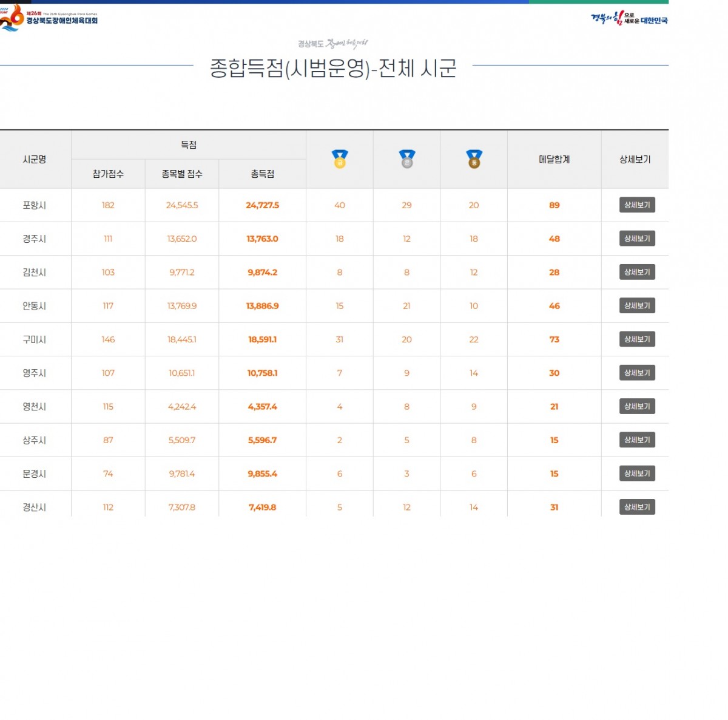Select the 시군명 column header
728x720 pixels.
(35, 160)
